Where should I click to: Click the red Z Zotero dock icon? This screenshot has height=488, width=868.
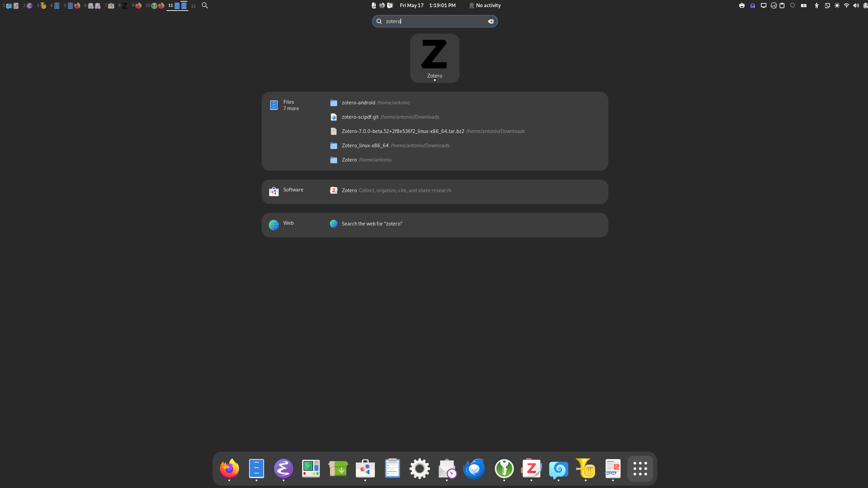531,468
